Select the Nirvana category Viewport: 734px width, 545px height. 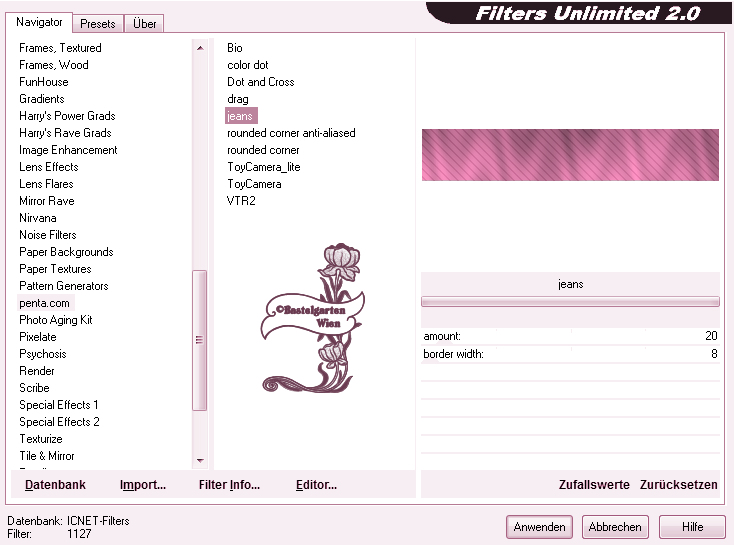pyautogui.click(x=37, y=218)
